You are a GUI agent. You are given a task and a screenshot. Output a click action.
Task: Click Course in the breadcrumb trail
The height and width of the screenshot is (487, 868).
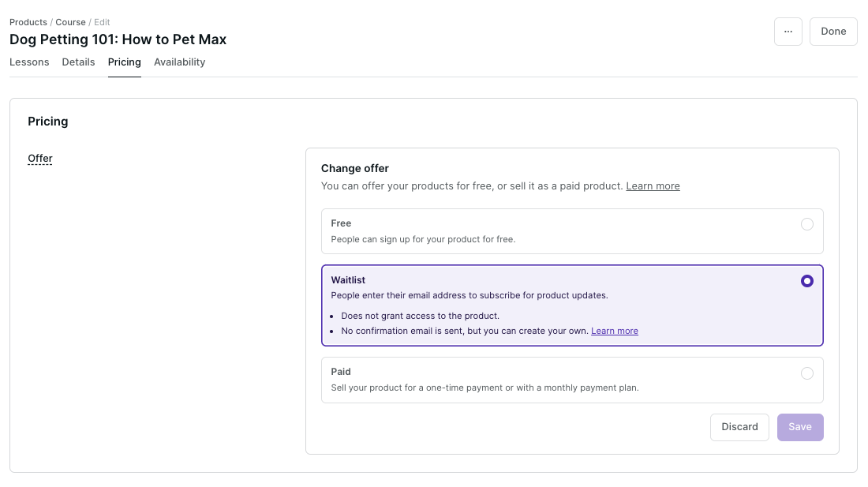click(x=70, y=22)
